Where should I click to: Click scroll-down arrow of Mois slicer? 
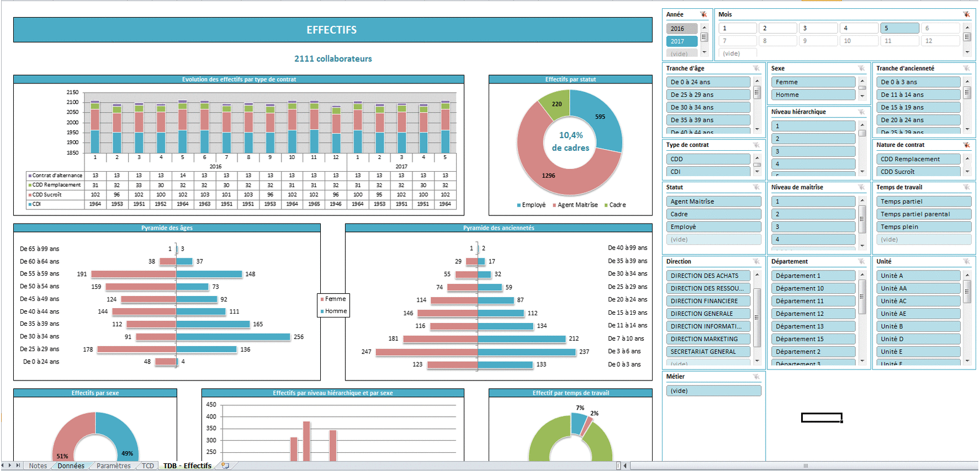coord(967,52)
